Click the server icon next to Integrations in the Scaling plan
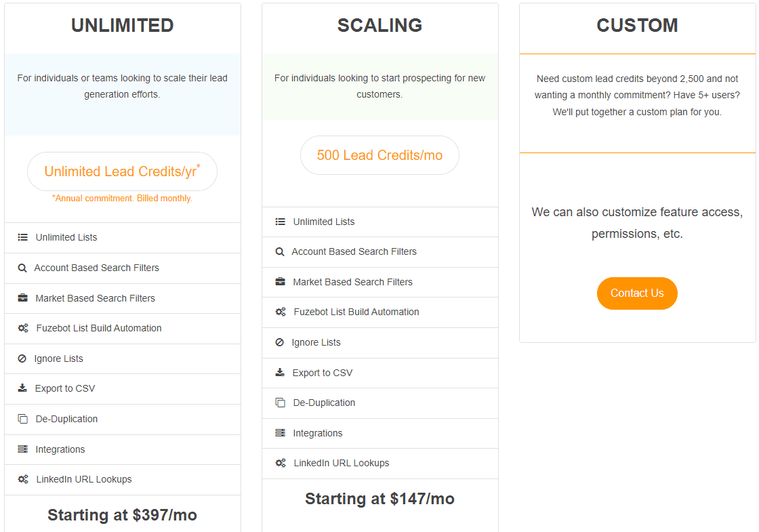This screenshot has height=532, width=759. [281, 433]
